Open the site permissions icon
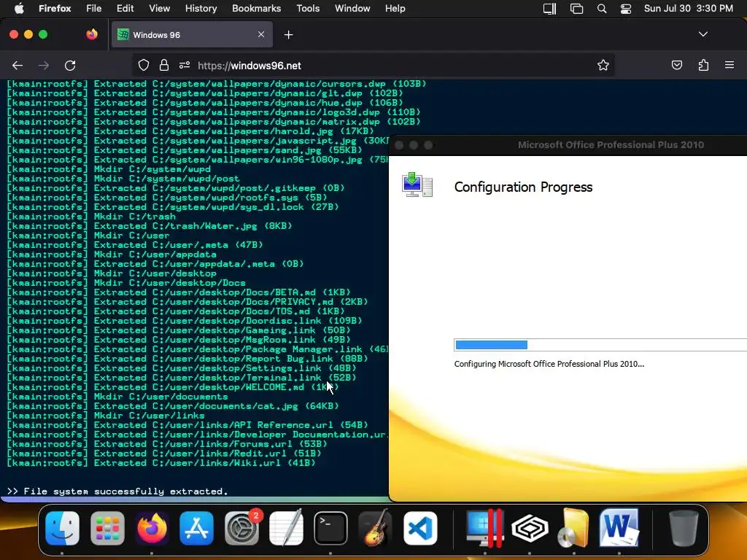This screenshot has height=560, width=747. (185, 65)
